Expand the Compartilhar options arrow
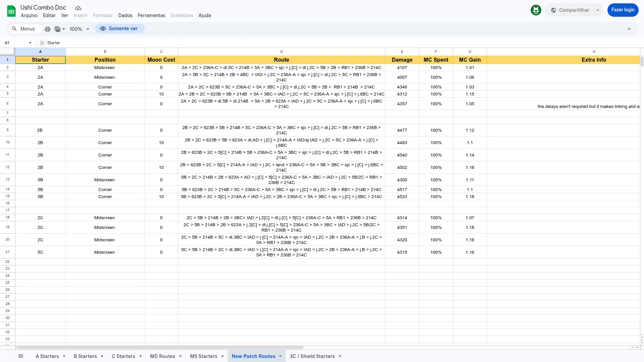644x362 pixels. (x=597, y=10)
